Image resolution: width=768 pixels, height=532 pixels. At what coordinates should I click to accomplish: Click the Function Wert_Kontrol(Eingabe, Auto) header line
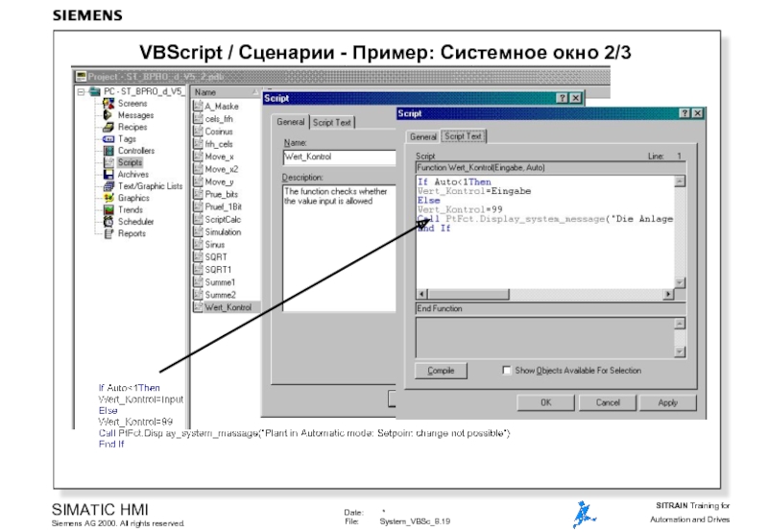coord(549,167)
